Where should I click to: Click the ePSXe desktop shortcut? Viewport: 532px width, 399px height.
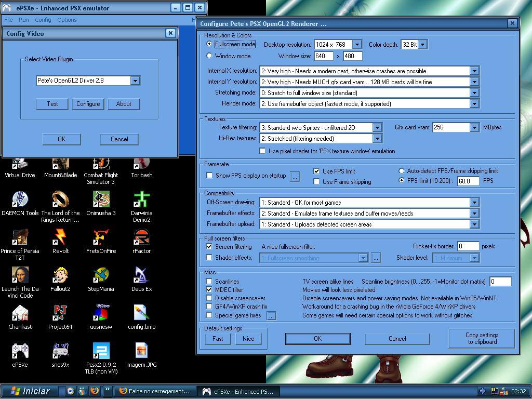tap(20, 355)
